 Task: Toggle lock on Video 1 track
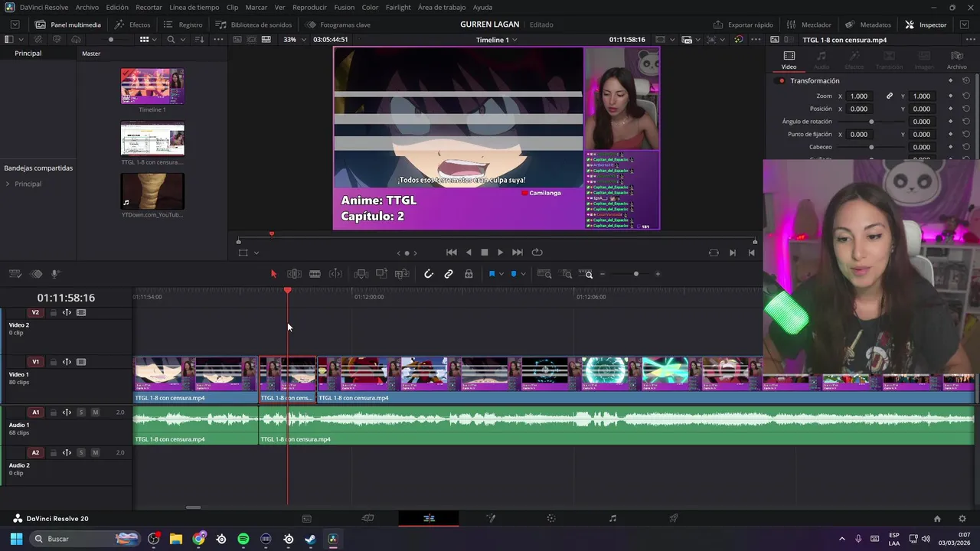click(x=53, y=362)
